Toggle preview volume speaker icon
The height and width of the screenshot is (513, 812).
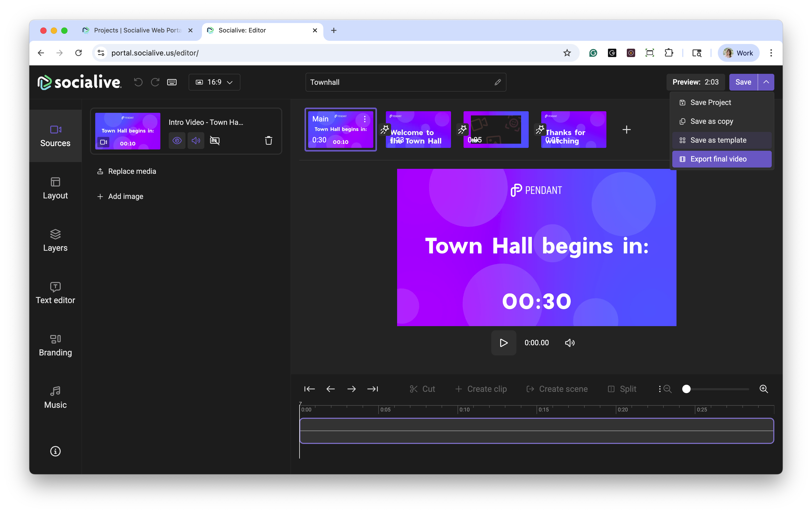tap(569, 343)
